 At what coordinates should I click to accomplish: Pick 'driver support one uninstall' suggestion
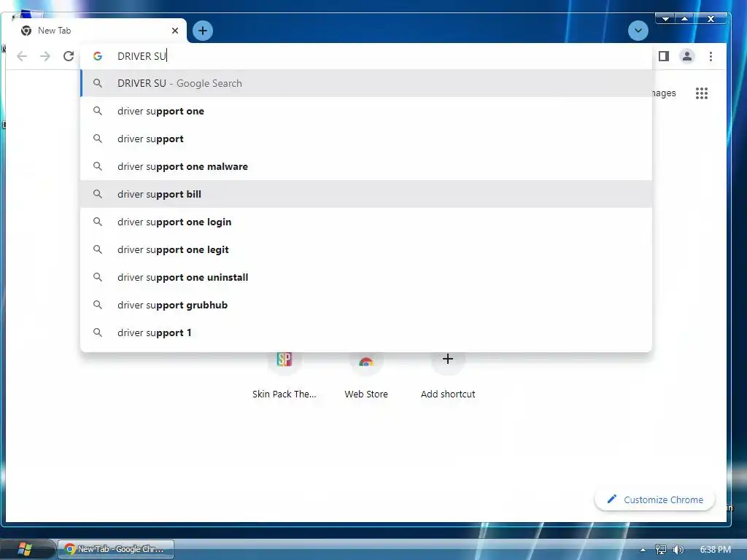(x=366, y=276)
